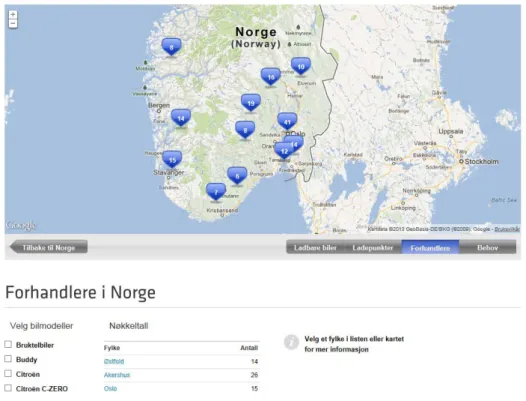Zoom in with the map plus button

(13, 15)
